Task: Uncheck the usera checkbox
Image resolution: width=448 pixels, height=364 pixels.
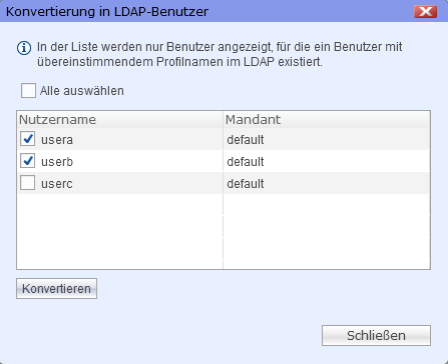Action: (28, 139)
